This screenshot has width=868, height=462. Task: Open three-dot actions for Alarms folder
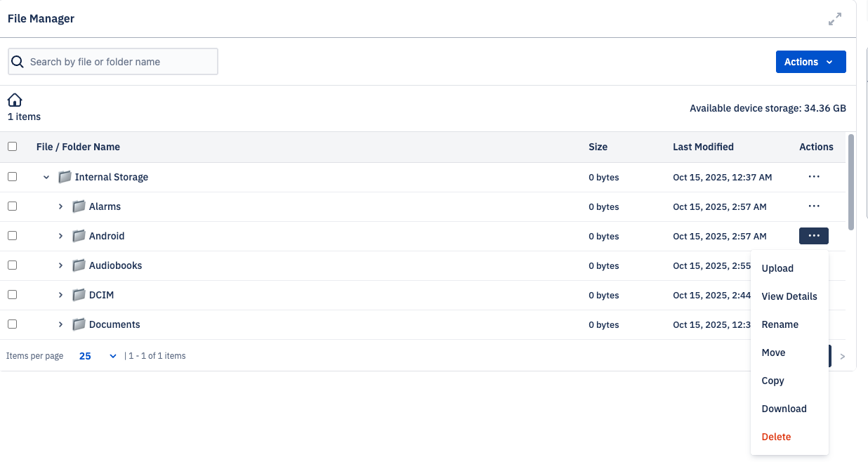click(x=813, y=206)
